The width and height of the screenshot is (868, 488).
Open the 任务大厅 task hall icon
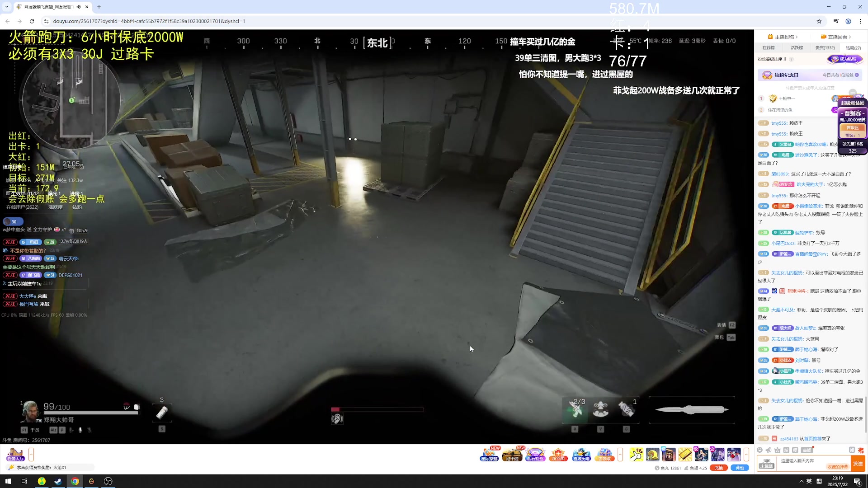click(15, 455)
